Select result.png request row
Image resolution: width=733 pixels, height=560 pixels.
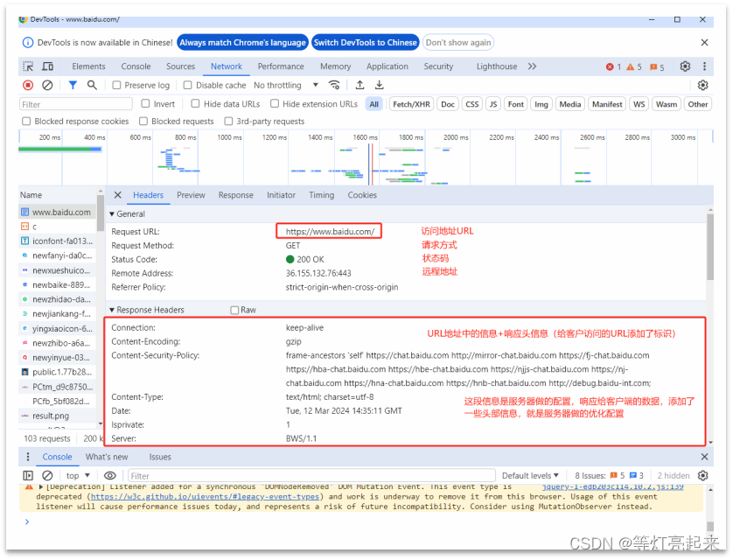click(58, 416)
